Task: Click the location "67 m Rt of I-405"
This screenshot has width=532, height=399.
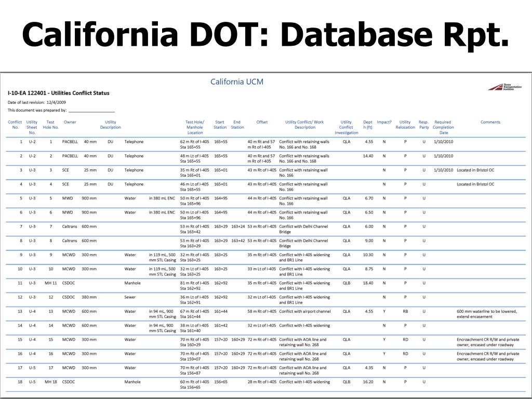Action: 194,312
